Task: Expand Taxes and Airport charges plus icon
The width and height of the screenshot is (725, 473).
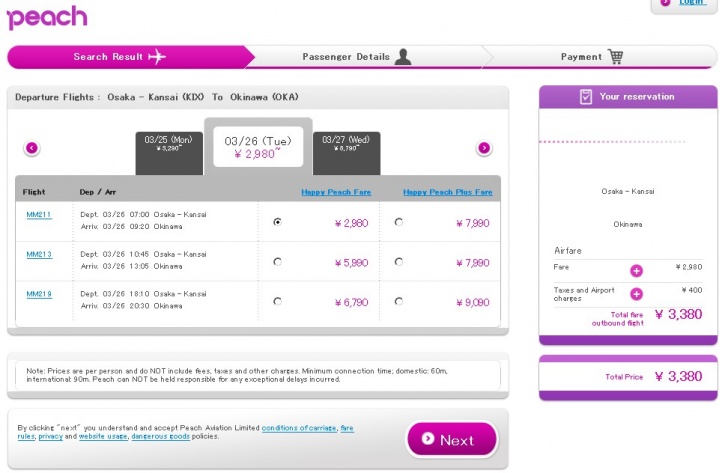Action: pyautogui.click(x=636, y=294)
